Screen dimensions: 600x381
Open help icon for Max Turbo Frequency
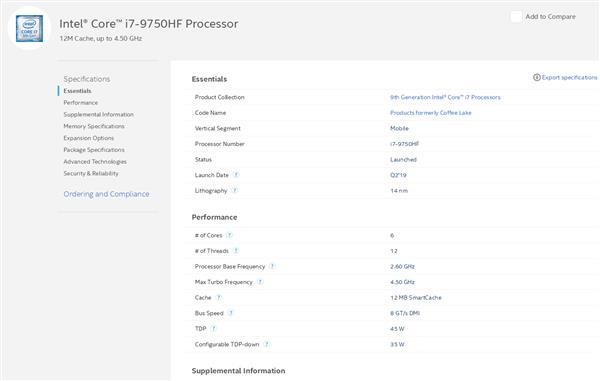coord(260,282)
